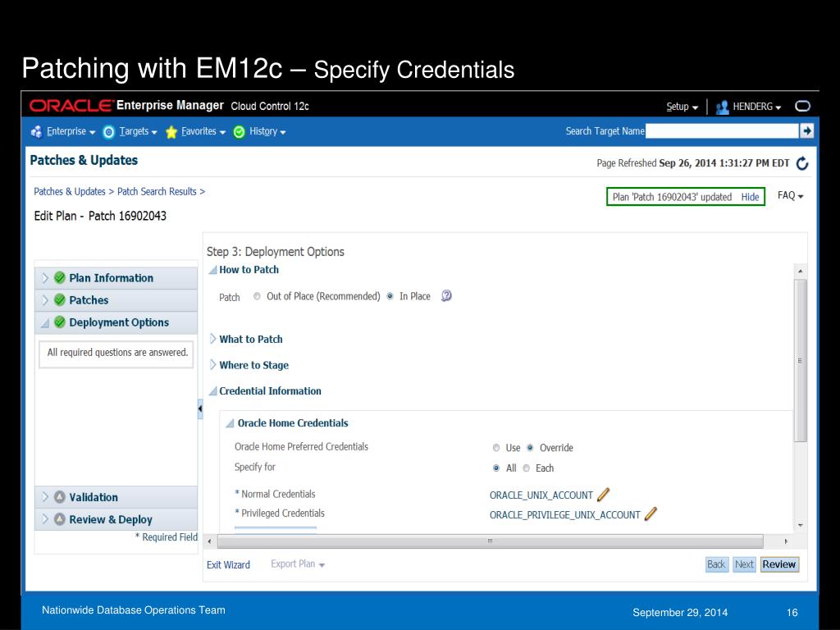Click Deployment Options green check icon
This screenshot has height=630, width=840.
click(x=60, y=322)
